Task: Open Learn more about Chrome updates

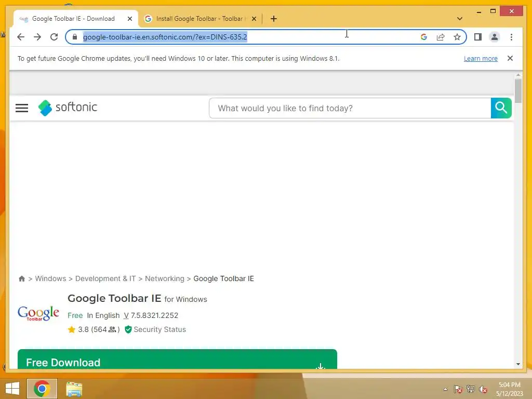Action: coord(481,58)
